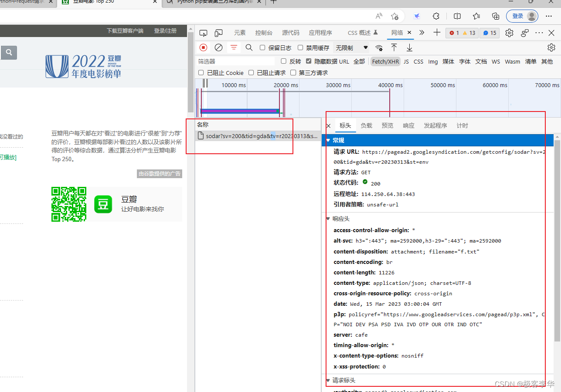This screenshot has width=561, height=392.
Task: Switch to the 元素 tab
Action: (240, 33)
